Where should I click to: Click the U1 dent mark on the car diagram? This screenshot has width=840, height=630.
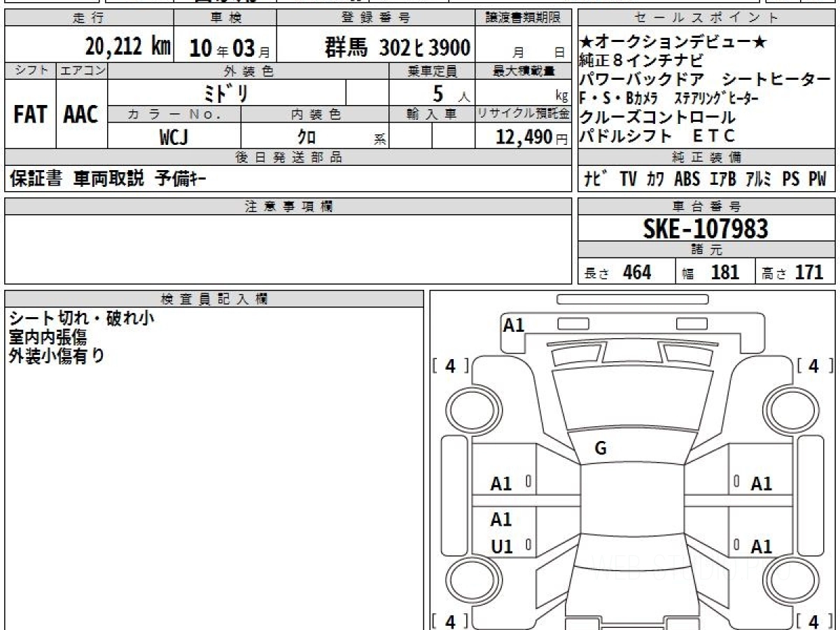click(x=501, y=547)
